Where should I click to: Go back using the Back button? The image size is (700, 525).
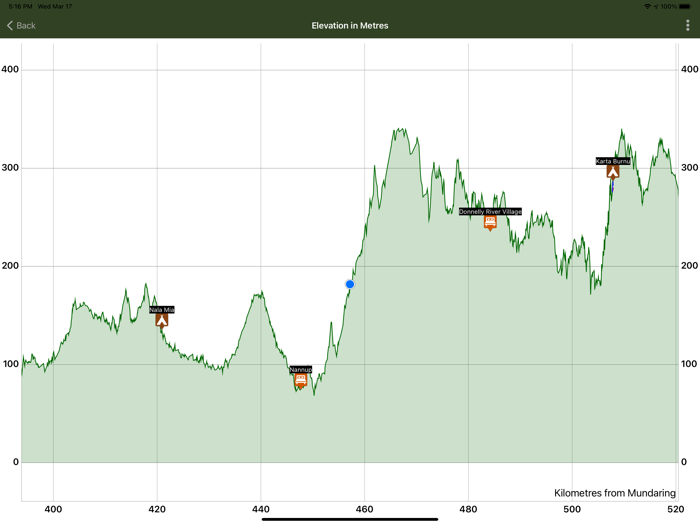point(21,25)
